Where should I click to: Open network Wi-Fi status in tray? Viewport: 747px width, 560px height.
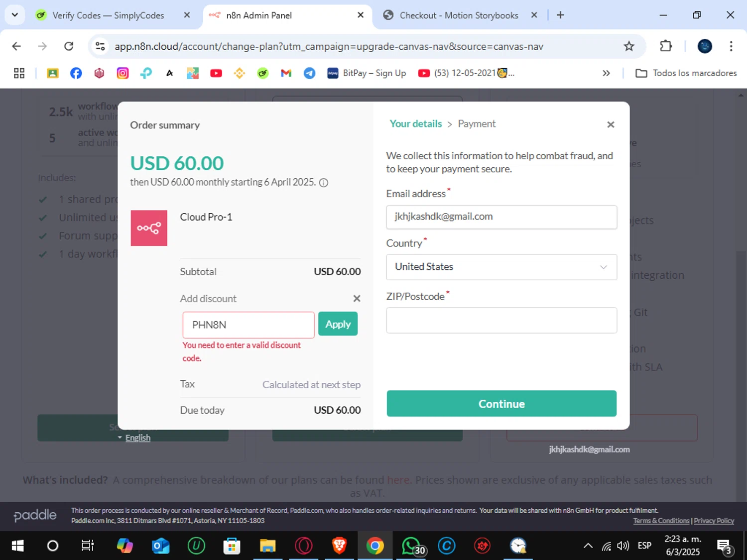pos(606,546)
